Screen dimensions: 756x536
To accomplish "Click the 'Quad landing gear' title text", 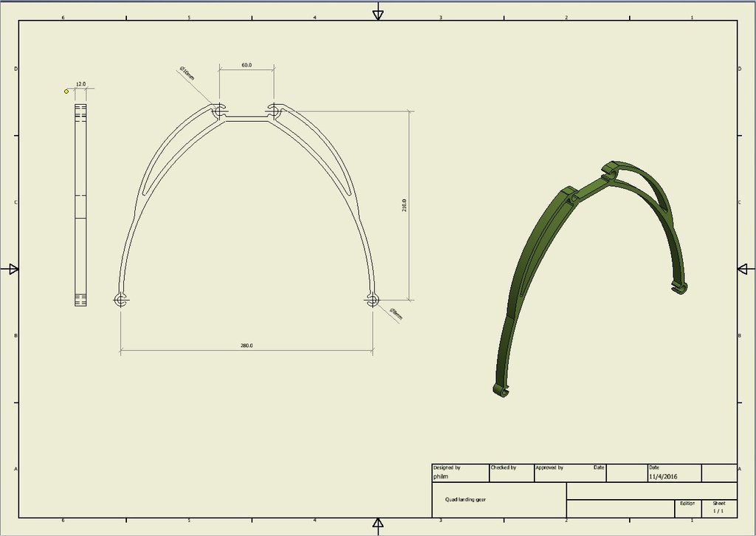I will coord(465,500).
